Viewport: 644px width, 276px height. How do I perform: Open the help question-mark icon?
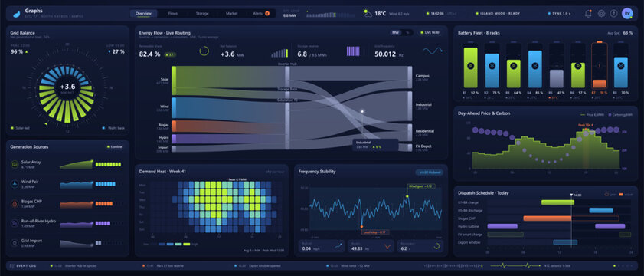(x=613, y=14)
